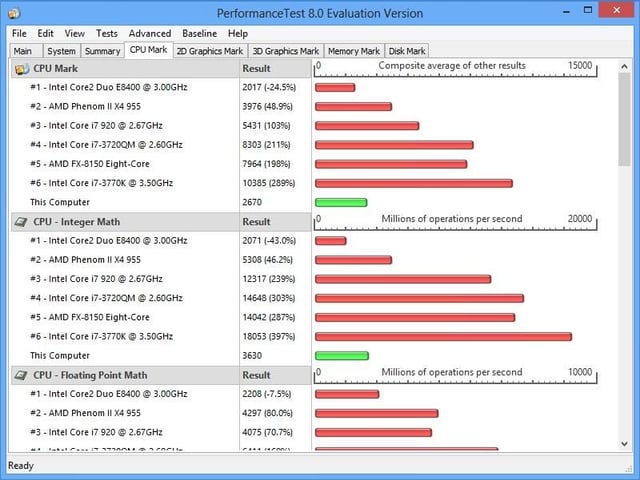Image resolution: width=640 pixels, height=480 pixels.
Task: Click the CPU Mark section header
Action: tap(125, 69)
